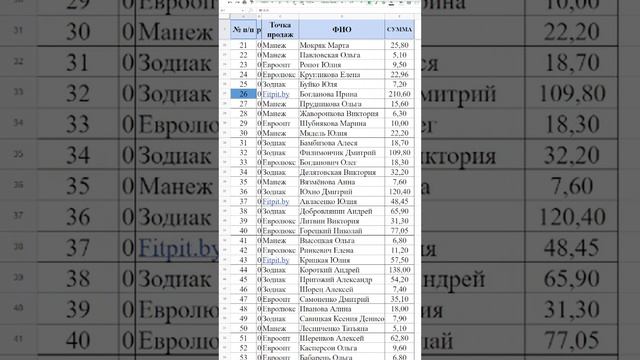Select large number 35 in background sheet

[x=78, y=186]
